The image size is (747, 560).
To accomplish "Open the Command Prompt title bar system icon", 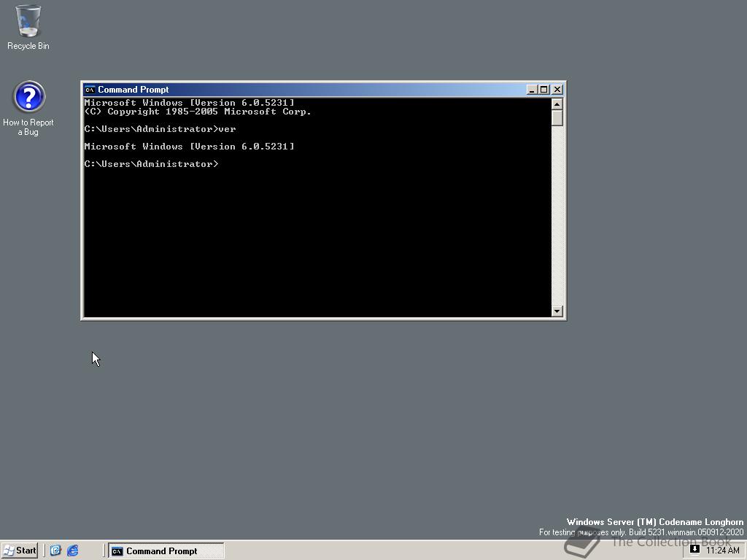I will [90, 90].
